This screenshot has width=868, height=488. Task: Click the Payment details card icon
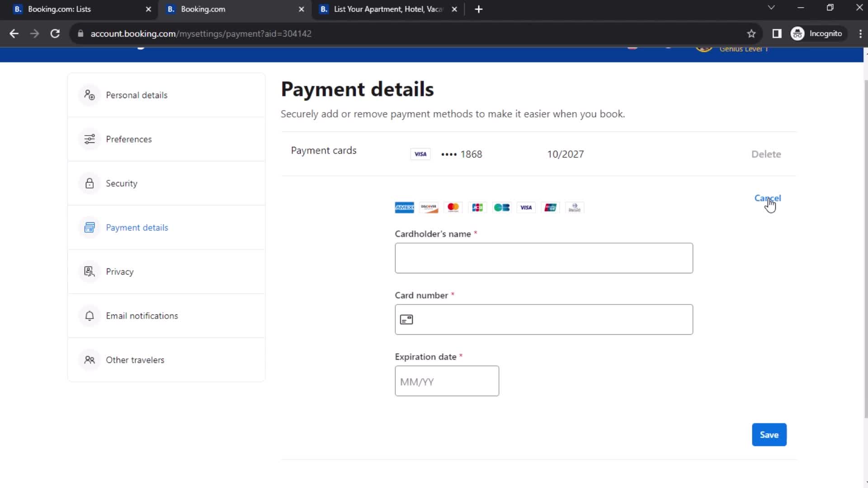[90, 227]
